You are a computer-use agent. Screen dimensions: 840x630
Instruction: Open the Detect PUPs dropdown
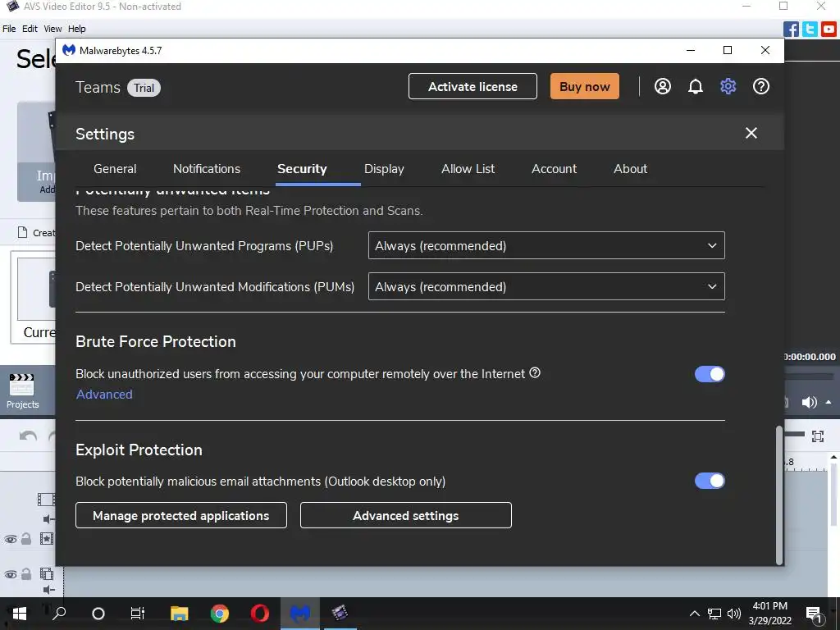546,245
